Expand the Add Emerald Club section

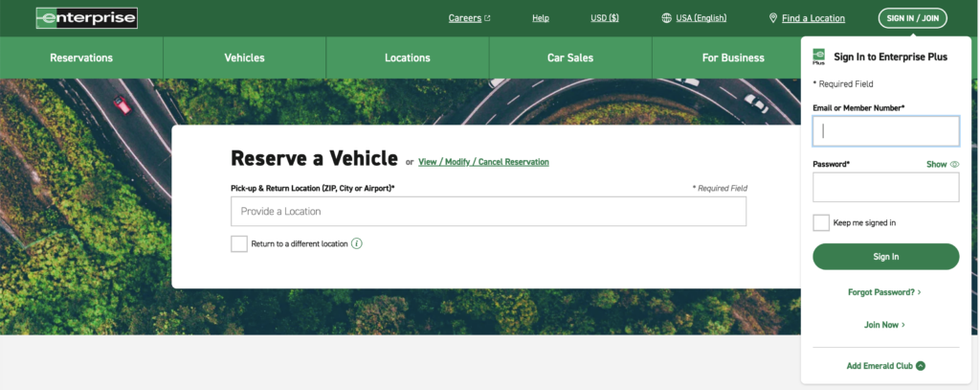click(880, 366)
